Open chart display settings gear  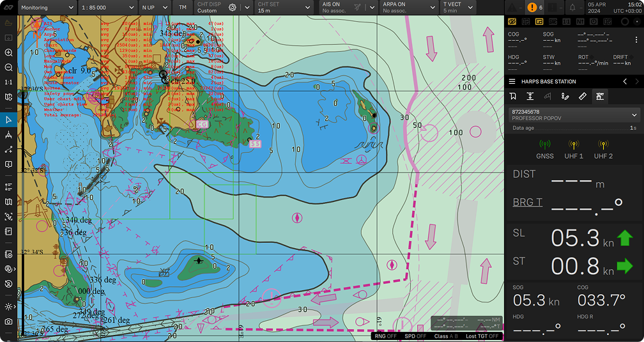pyautogui.click(x=233, y=8)
